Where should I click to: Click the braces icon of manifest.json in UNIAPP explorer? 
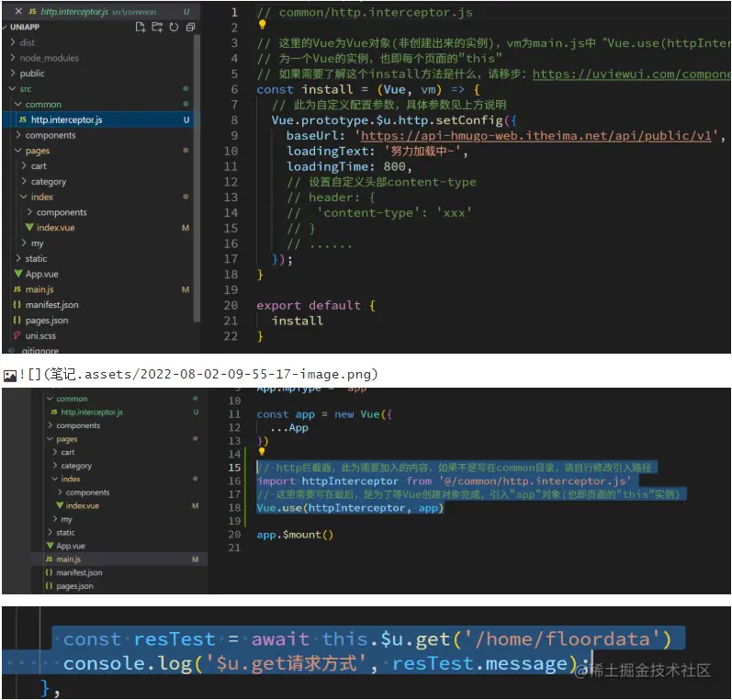[x=17, y=305]
